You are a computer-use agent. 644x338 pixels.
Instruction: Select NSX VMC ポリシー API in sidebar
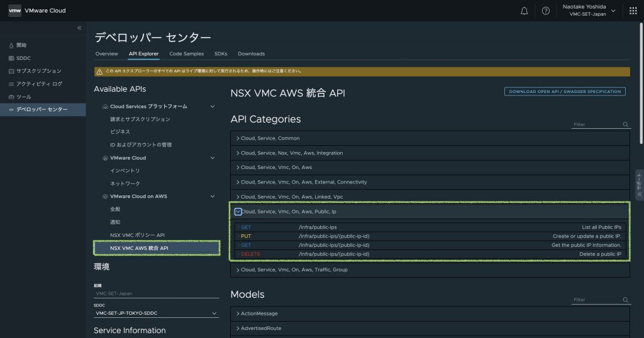(137, 235)
